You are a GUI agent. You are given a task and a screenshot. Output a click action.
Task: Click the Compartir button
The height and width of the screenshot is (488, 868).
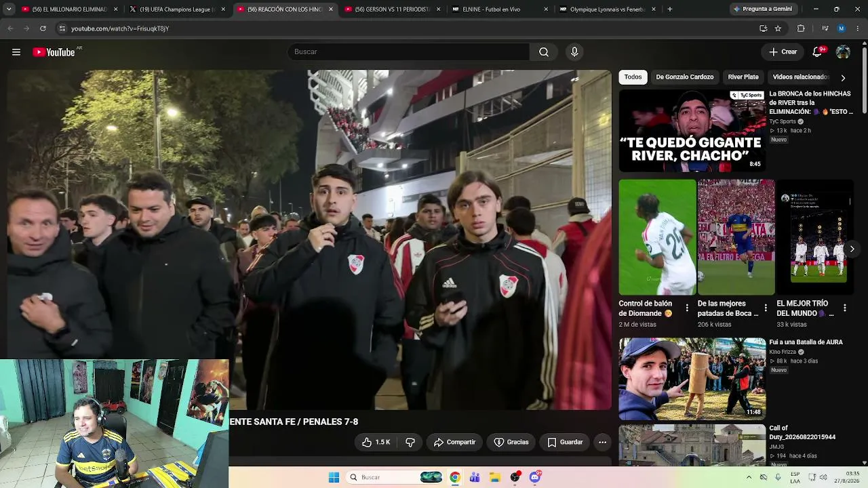pyautogui.click(x=454, y=442)
